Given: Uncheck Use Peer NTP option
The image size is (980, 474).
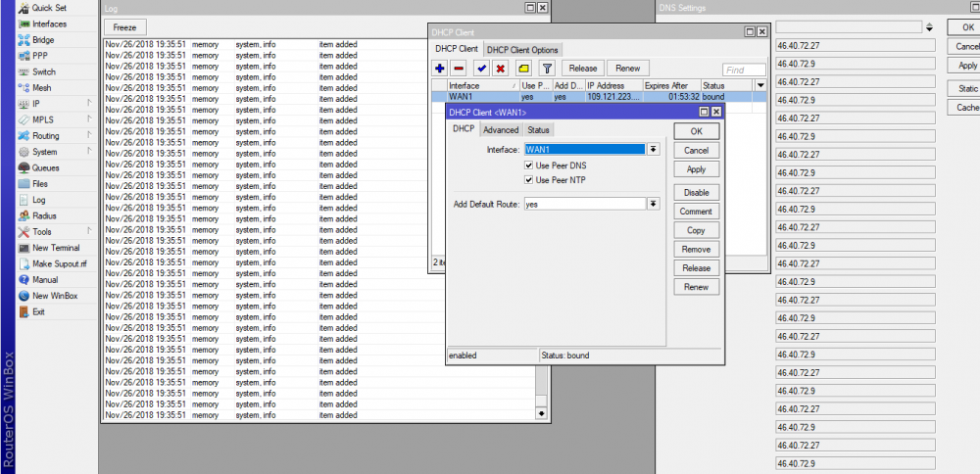Looking at the screenshot, I should coord(529,180).
